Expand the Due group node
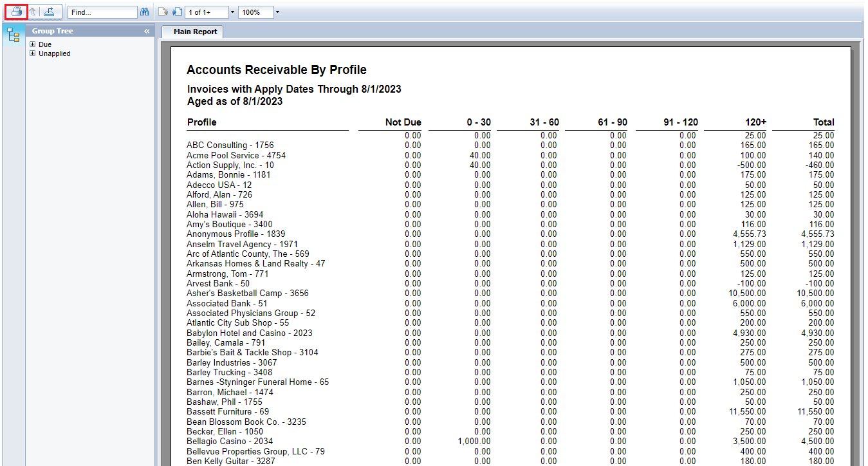The height and width of the screenshot is (466, 868). coord(32,44)
